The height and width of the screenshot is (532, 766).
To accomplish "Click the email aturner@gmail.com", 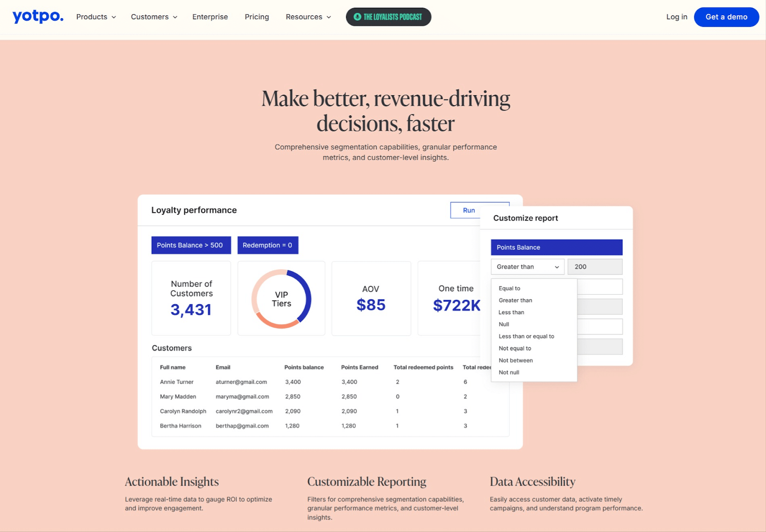I will click(x=241, y=382).
